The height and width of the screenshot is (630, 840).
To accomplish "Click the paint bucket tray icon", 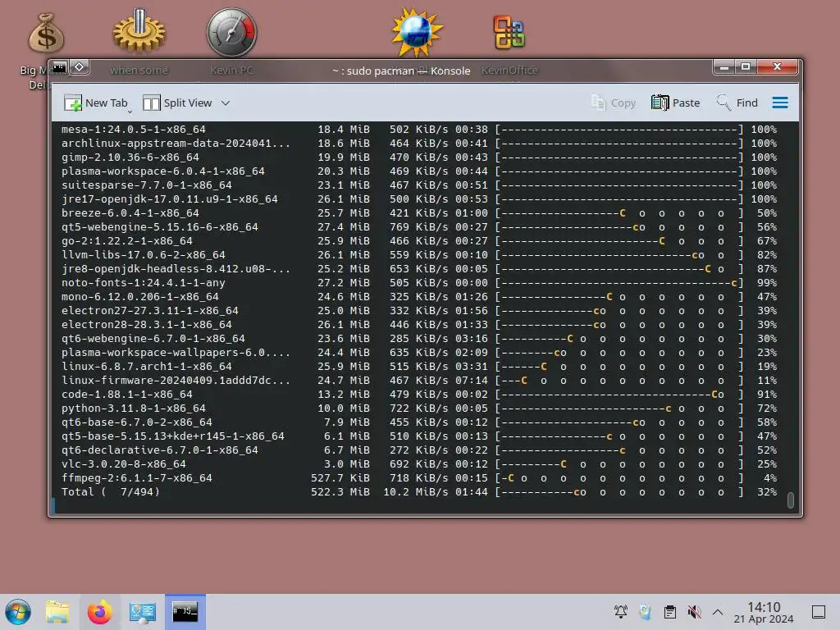I will (646, 612).
